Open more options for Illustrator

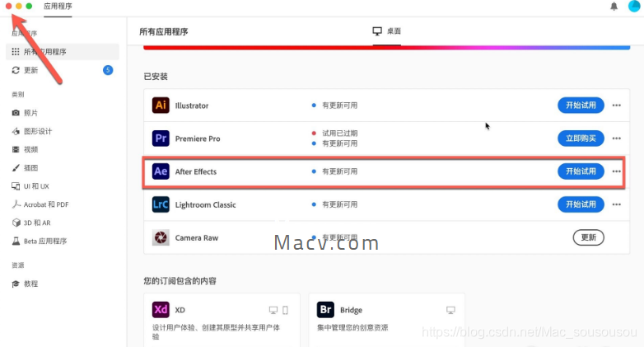coord(617,106)
